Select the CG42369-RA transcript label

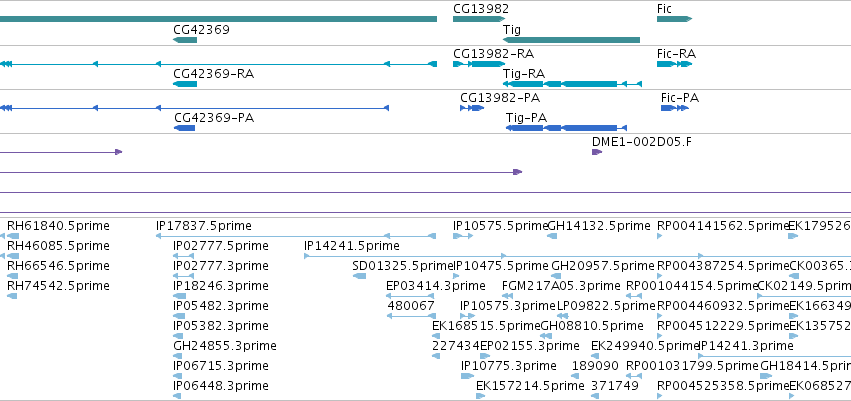coord(214,73)
